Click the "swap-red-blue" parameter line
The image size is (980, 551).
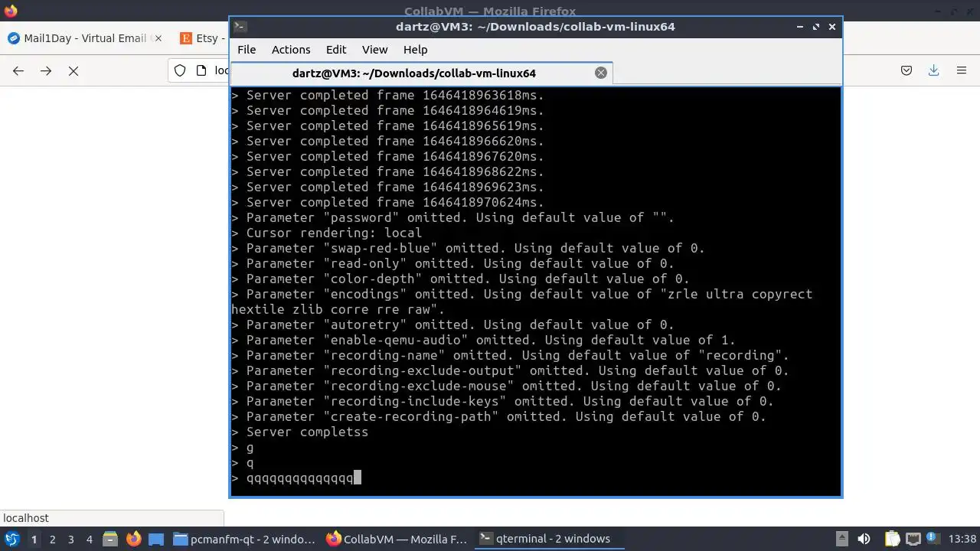pyautogui.click(x=468, y=249)
